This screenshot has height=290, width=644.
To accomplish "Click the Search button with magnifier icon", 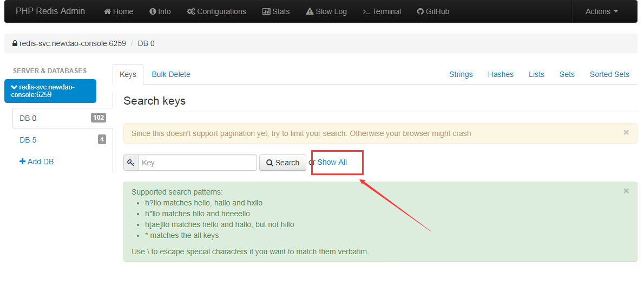I will coord(282,163).
